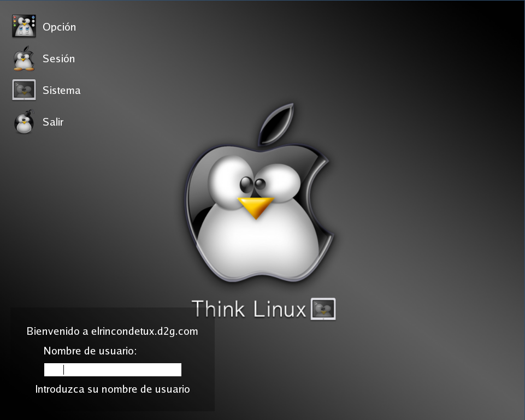Open the Sesión menu label
The width and height of the screenshot is (525, 420).
click(x=58, y=58)
